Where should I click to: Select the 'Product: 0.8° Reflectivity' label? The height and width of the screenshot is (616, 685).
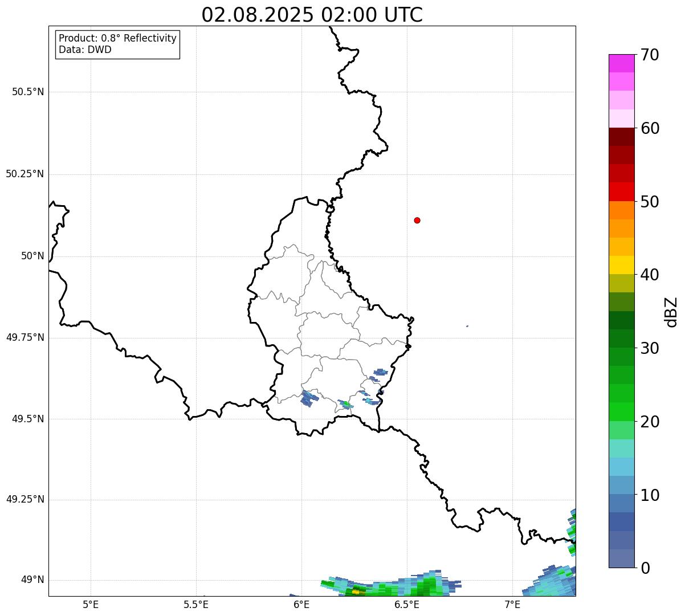click(118, 38)
